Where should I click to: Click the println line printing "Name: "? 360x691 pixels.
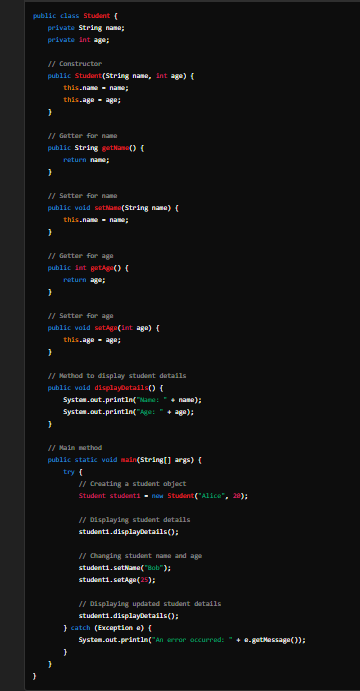(x=133, y=400)
